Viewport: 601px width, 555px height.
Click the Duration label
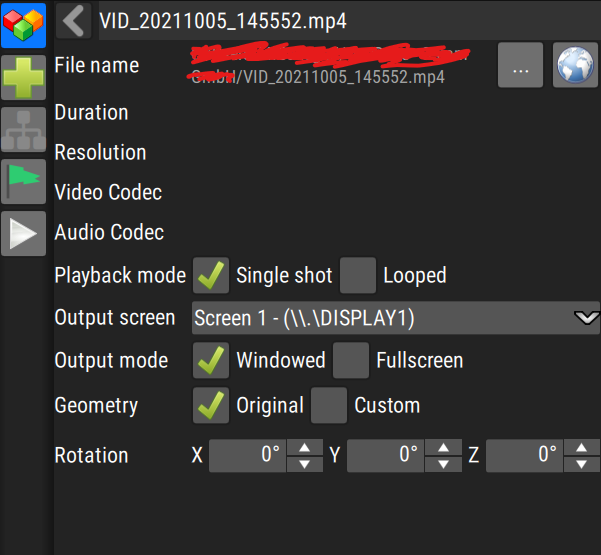coord(91,113)
